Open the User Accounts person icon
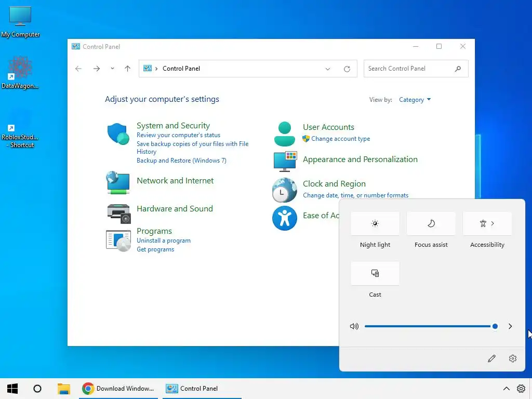The image size is (532, 399). 284,134
